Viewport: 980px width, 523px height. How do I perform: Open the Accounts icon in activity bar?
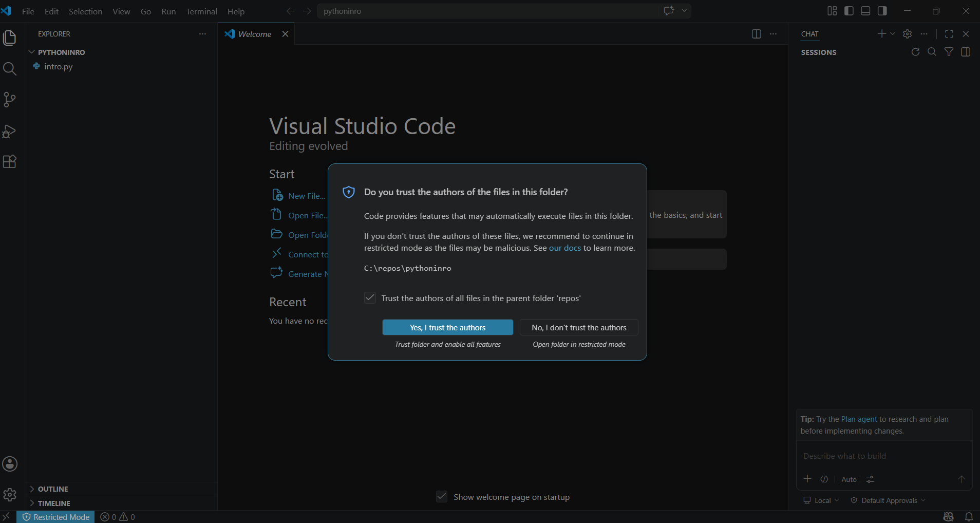point(10,464)
